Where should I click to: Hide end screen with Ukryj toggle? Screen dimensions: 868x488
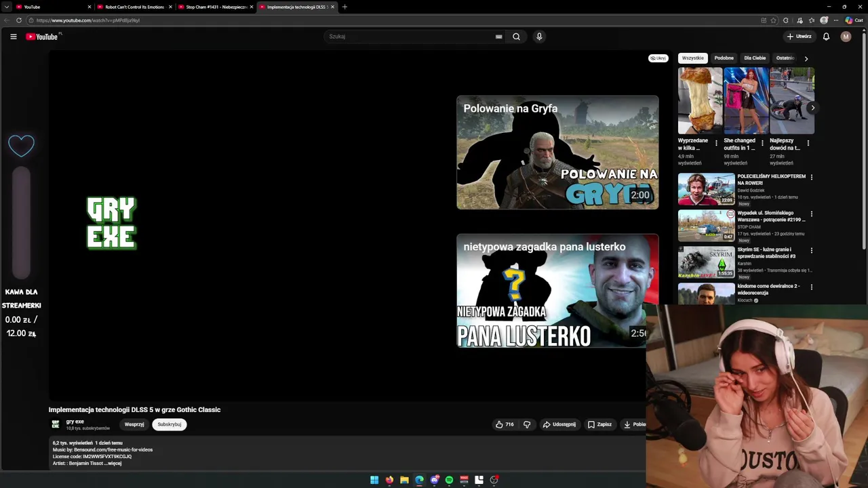point(658,58)
